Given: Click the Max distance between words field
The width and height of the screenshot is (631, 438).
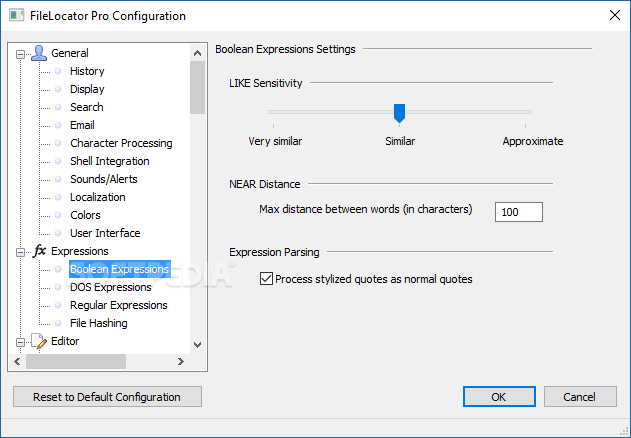Looking at the screenshot, I should coord(519,212).
